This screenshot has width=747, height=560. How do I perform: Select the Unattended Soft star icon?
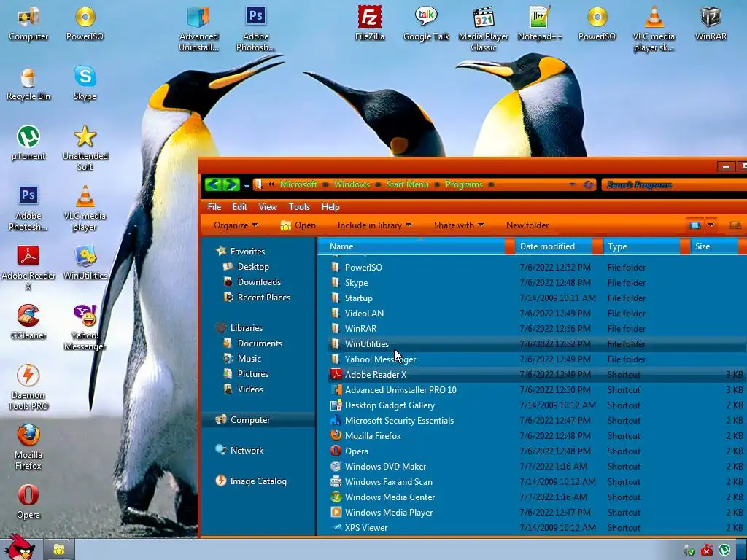(x=85, y=148)
